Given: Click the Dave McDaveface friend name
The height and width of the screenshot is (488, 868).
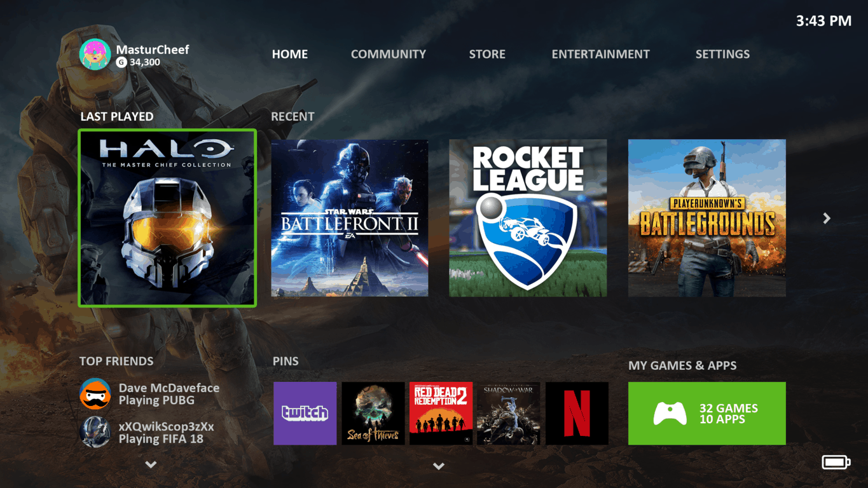Looking at the screenshot, I should (x=169, y=388).
